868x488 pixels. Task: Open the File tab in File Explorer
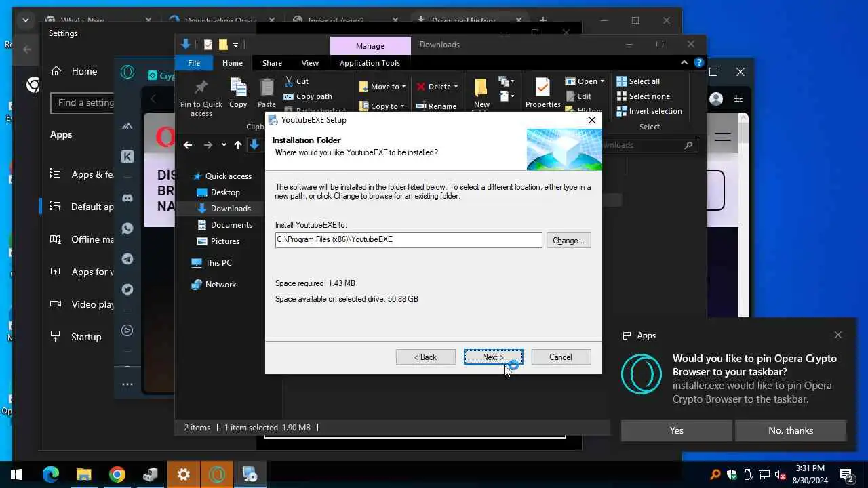point(194,63)
